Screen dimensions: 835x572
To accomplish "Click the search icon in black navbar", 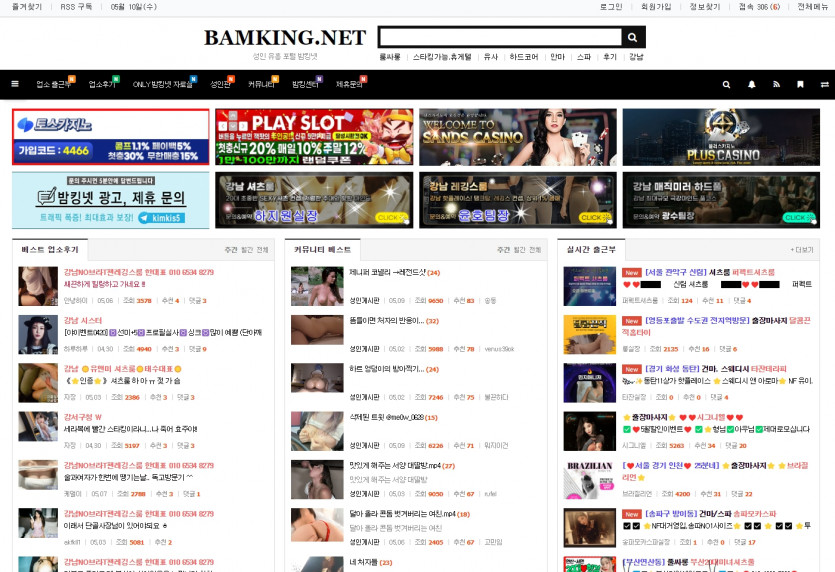I will [727, 84].
